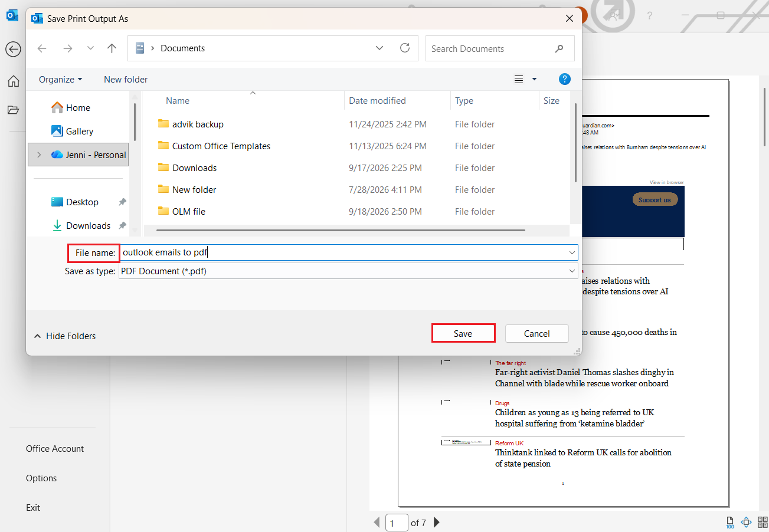Open the recent locations chevron dropdown
The width and height of the screenshot is (769, 532).
click(x=90, y=48)
